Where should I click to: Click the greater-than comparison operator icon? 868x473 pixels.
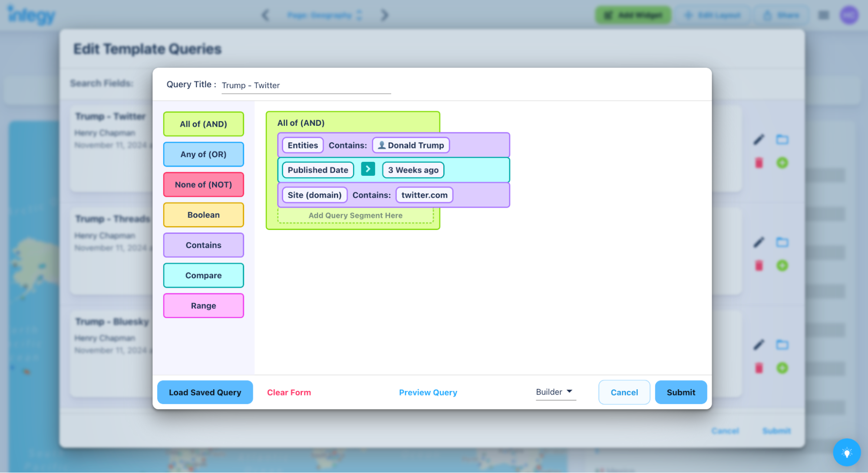(368, 169)
